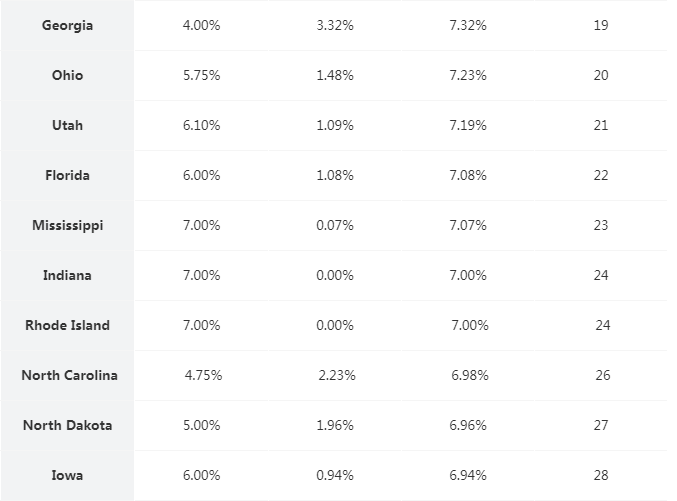677x501 pixels.
Task: Select Florida's rank 22 cell
Action: click(x=600, y=176)
